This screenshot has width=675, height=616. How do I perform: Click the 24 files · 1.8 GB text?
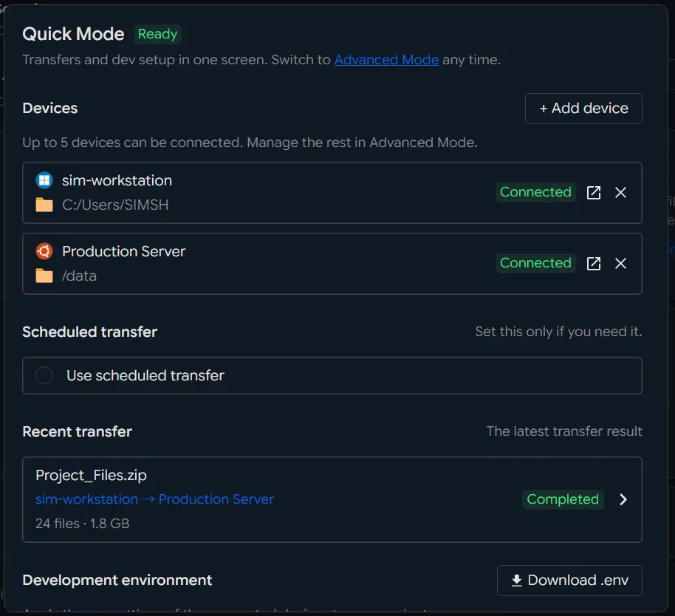82,524
